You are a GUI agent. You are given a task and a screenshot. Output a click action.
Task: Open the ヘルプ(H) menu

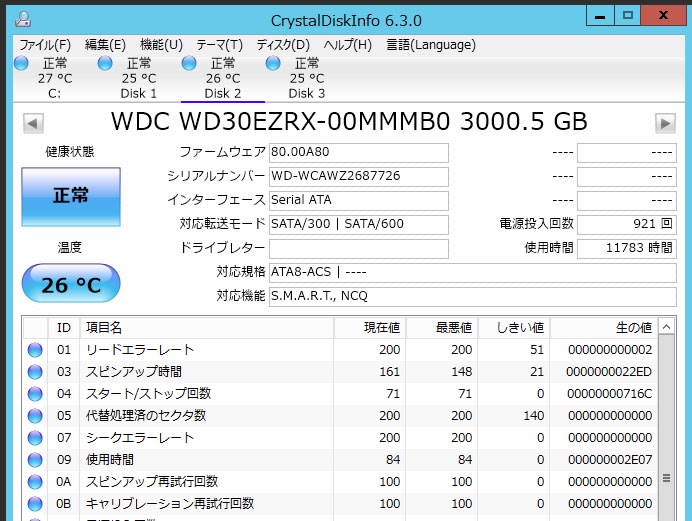[347, 45]
